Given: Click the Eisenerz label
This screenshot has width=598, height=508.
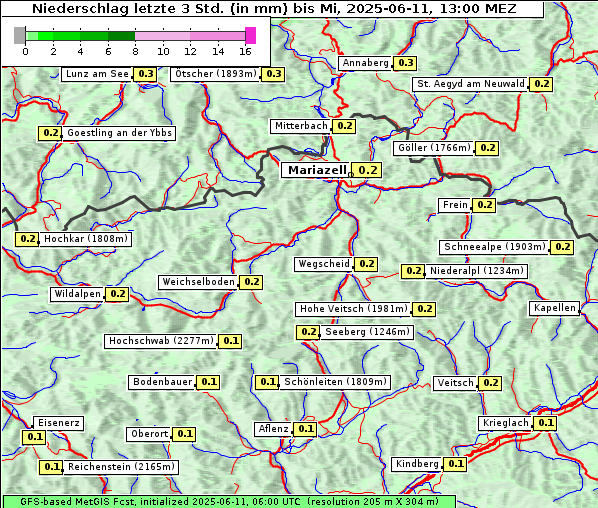Looking at the screenshot, I should coord(58,423).
